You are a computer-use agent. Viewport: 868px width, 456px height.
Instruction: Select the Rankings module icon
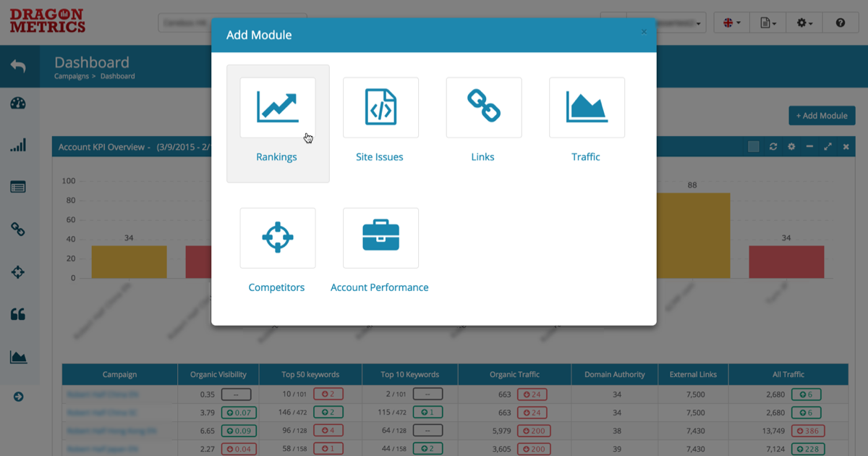(x=277, y=107)
